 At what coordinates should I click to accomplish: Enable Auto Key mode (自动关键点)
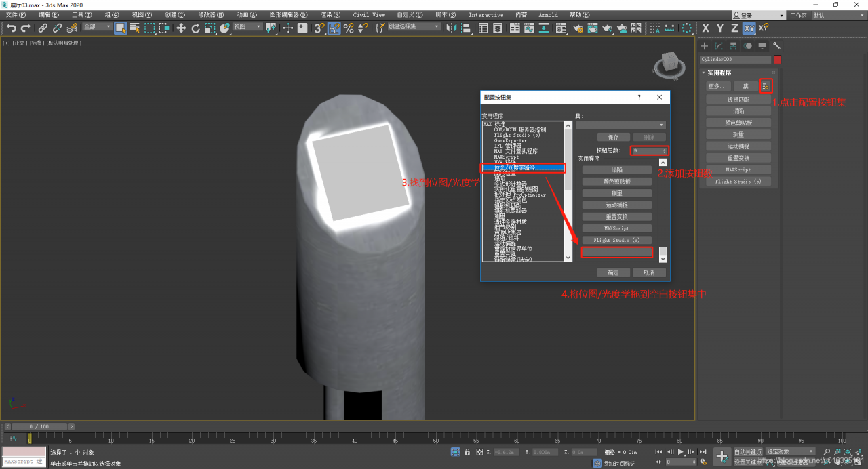coord(748,451)
